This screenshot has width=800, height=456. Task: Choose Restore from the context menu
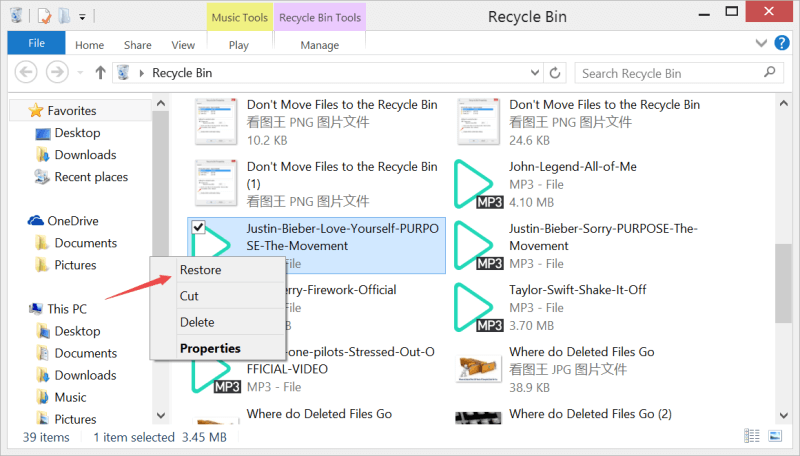pyautogui.click(x=218, y=270)
